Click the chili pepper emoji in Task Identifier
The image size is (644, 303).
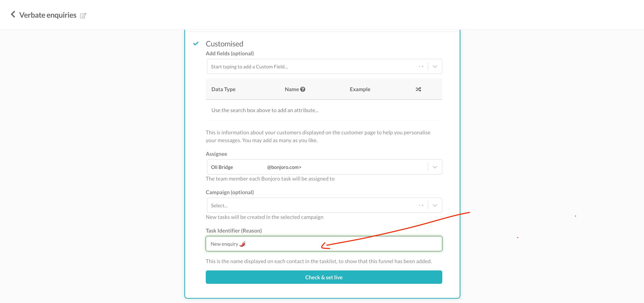(x=242, y=244)
